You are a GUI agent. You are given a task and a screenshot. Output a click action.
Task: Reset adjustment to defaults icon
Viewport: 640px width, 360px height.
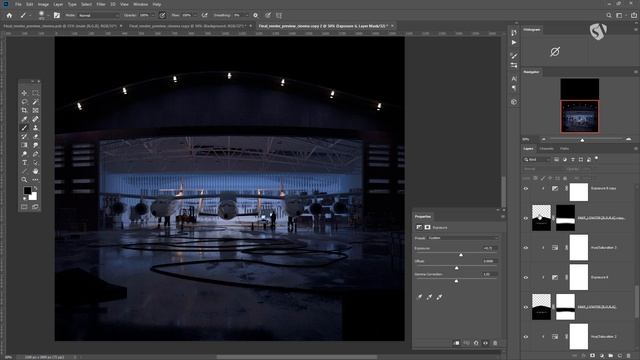pos(476,343)
